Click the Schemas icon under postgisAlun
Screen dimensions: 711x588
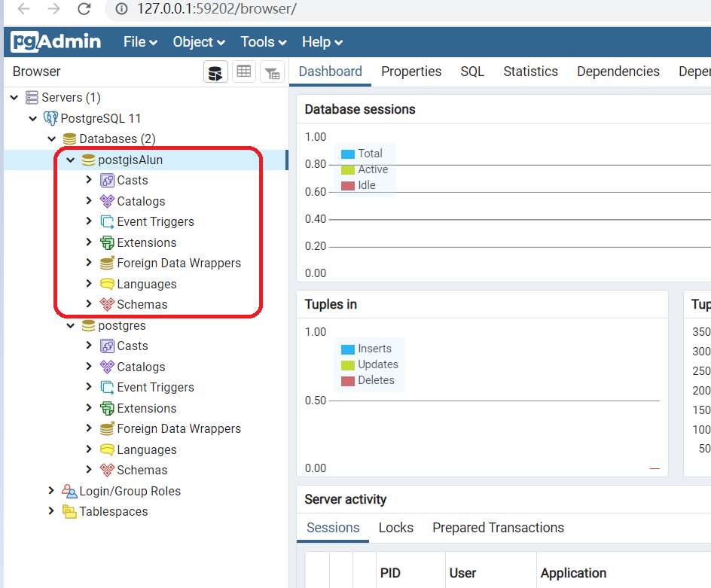click(x=107, y=304)
